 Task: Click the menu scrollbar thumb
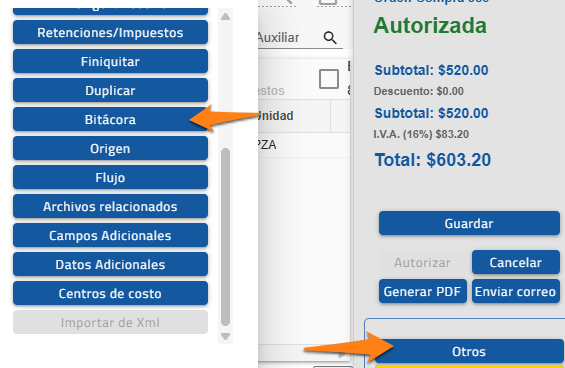click(226, 237)
